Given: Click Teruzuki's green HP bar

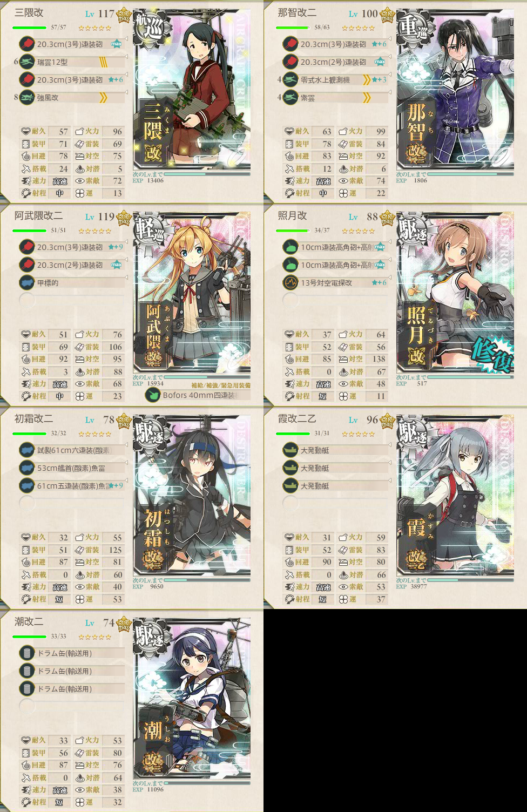Looking at the screenshot, I should point(292,231).
